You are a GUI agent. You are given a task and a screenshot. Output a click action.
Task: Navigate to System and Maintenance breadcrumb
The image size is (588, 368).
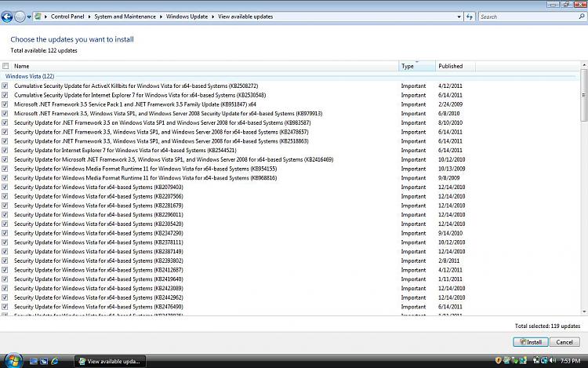point(125,16)
